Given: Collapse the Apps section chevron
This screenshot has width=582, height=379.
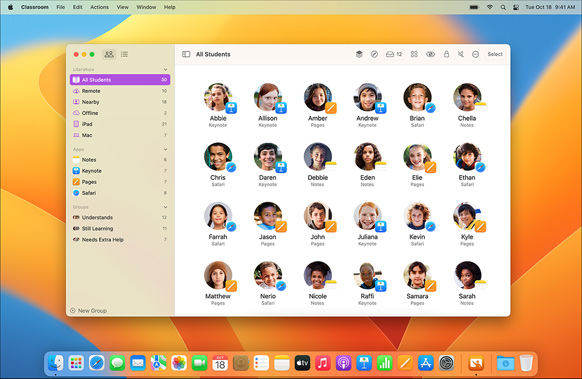Looking at the screenshot, I should click(x=165, y=149).
